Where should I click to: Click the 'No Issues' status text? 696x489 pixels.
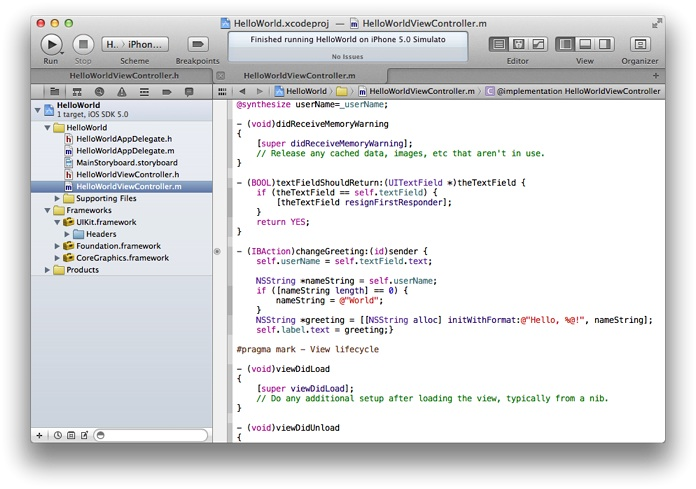pos(348,57)
